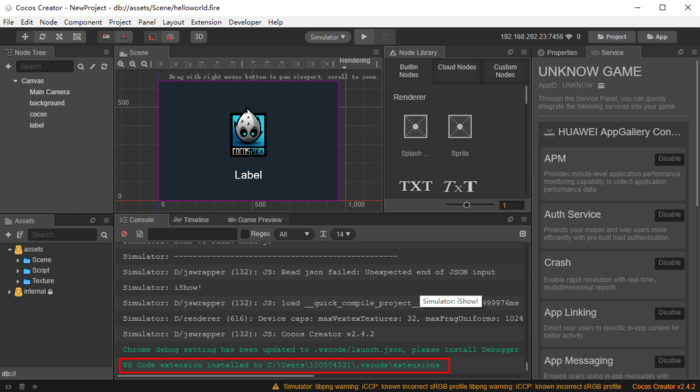This screenshot has width=700, height=392.
Task: Expand the Script folder
Action: [x=18, y=271]
